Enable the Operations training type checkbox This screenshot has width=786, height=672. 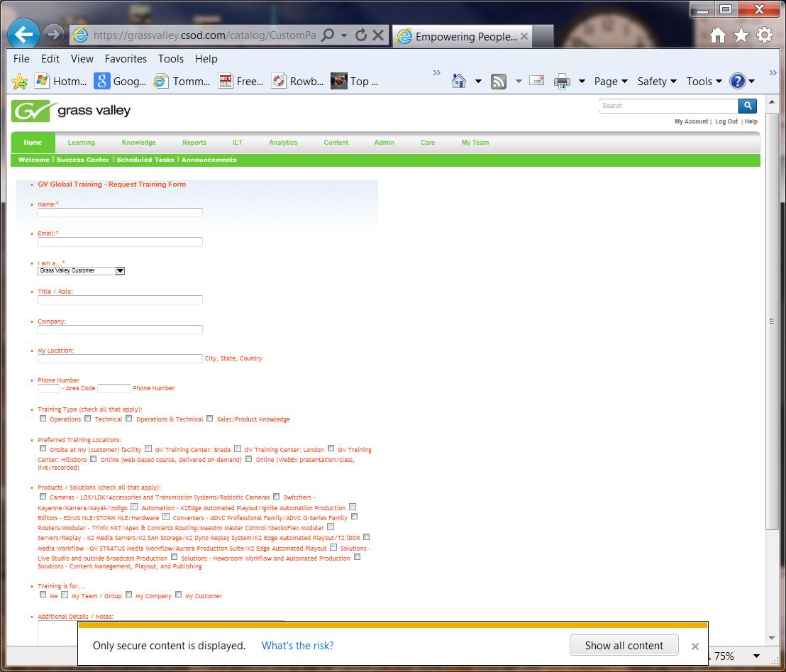[43, 418]
